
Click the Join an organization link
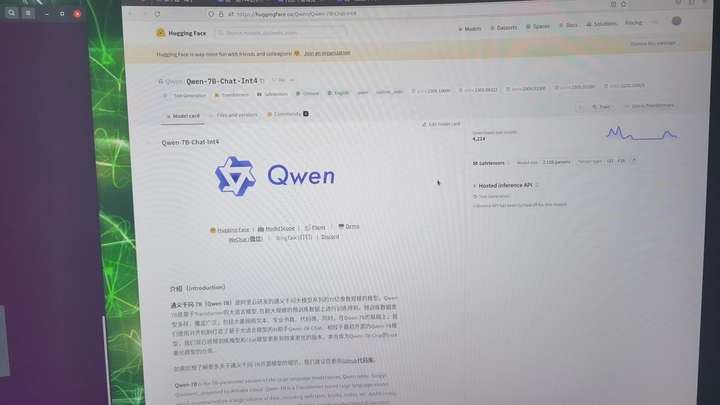pyautogui.click(x=327, y=53)
